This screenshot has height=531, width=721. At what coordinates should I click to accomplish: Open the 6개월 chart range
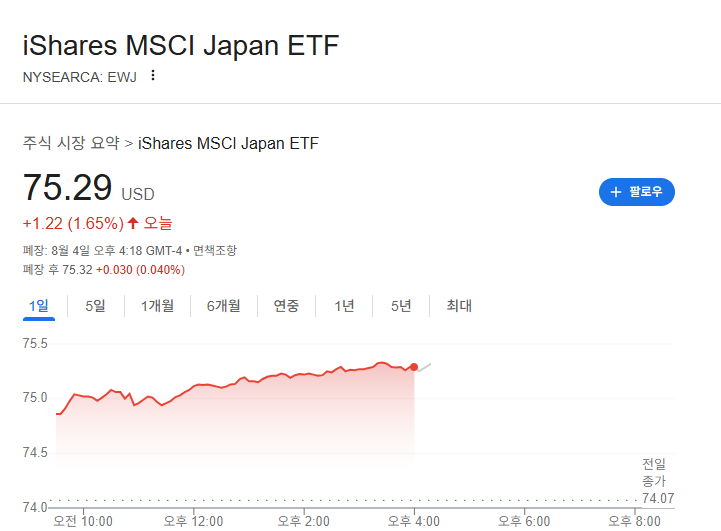(x=223, y=306)
